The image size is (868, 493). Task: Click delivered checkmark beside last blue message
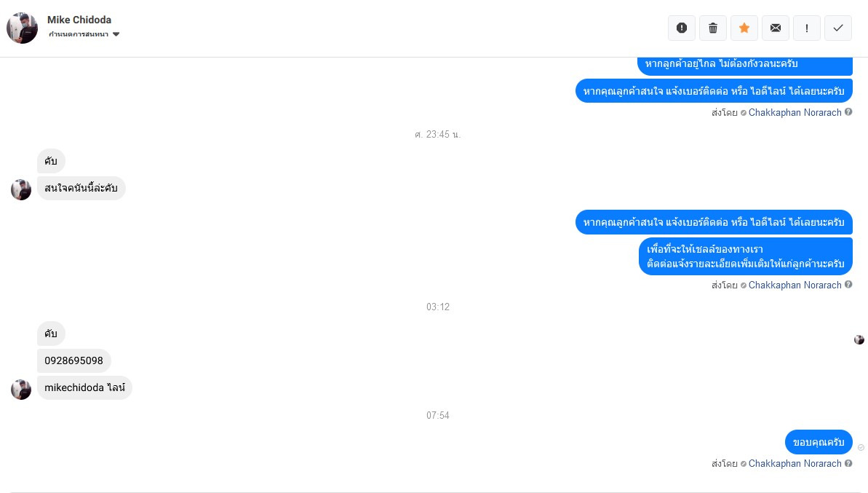coord(861,447)
